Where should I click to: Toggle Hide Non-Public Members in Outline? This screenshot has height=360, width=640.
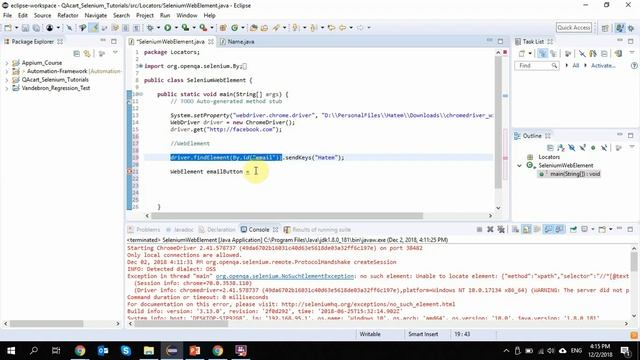click(x=593, y=148)
